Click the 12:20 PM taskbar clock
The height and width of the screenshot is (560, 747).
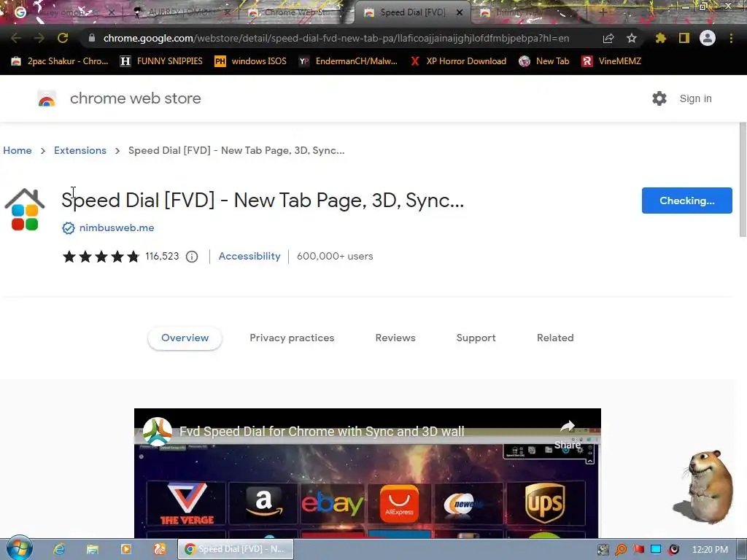710,550
